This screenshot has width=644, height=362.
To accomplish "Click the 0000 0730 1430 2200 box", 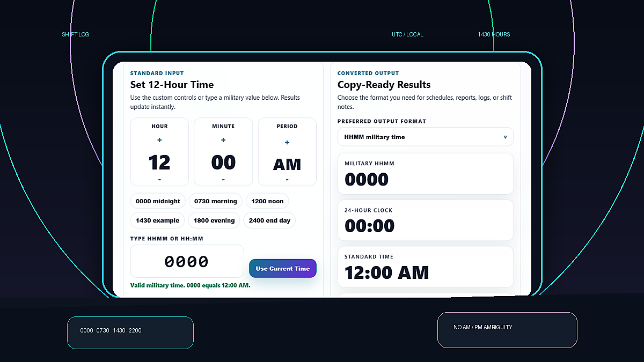I will tap(130, 333).
